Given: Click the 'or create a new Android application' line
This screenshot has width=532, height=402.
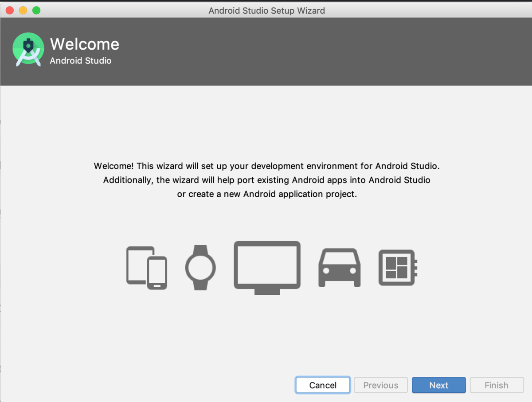Looking at the screenshot, I should (267, 194).
